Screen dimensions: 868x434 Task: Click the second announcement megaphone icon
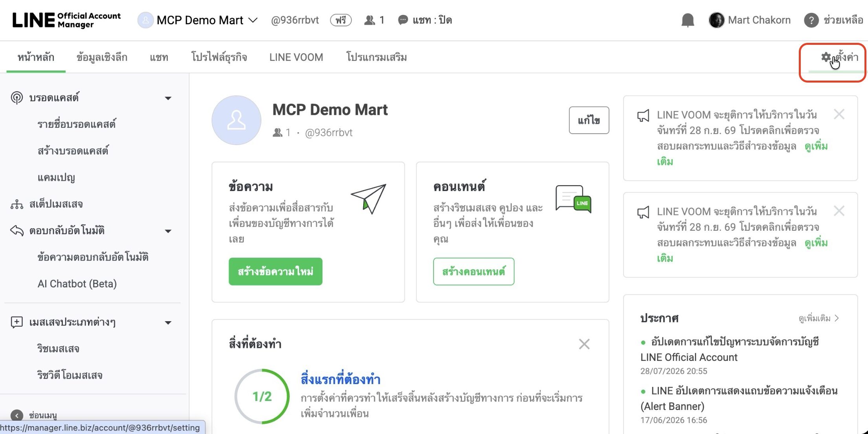coord(643,212)
